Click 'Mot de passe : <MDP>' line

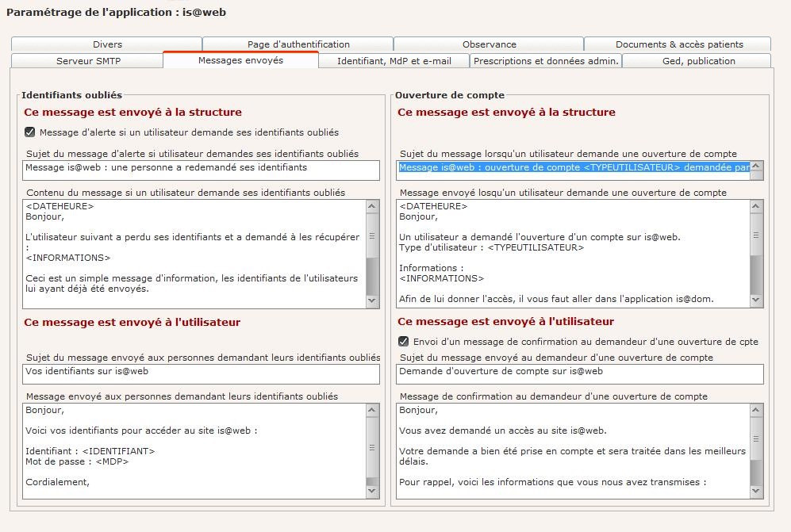click(x=77, y=461)
